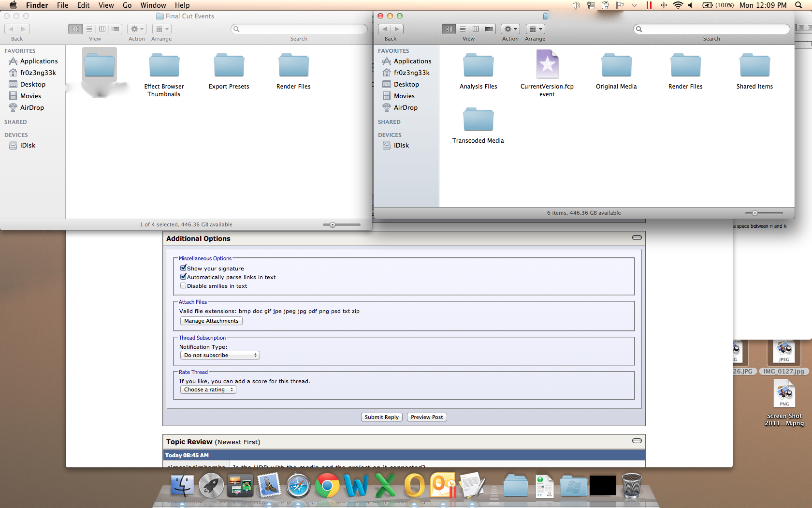Collapse the Topic Review panel
The image size is (812, 508).
(637, 441)
